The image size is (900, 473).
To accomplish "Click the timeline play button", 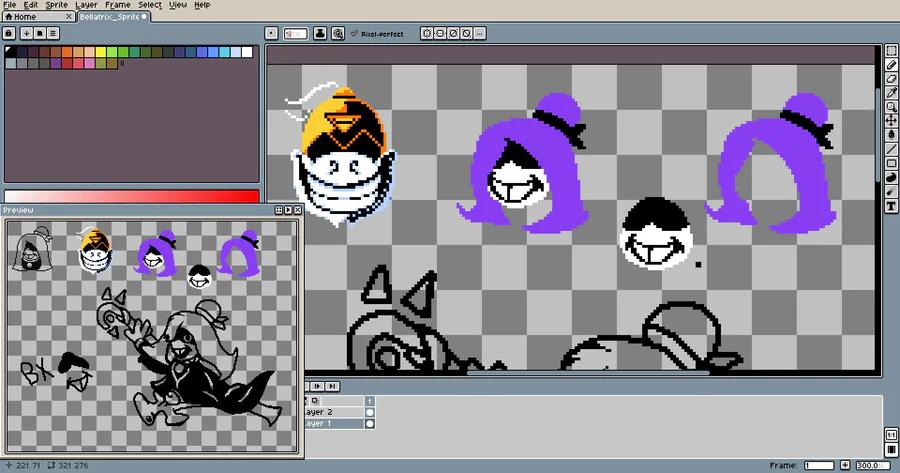I will pyautogui.click(x=317, y=387).
